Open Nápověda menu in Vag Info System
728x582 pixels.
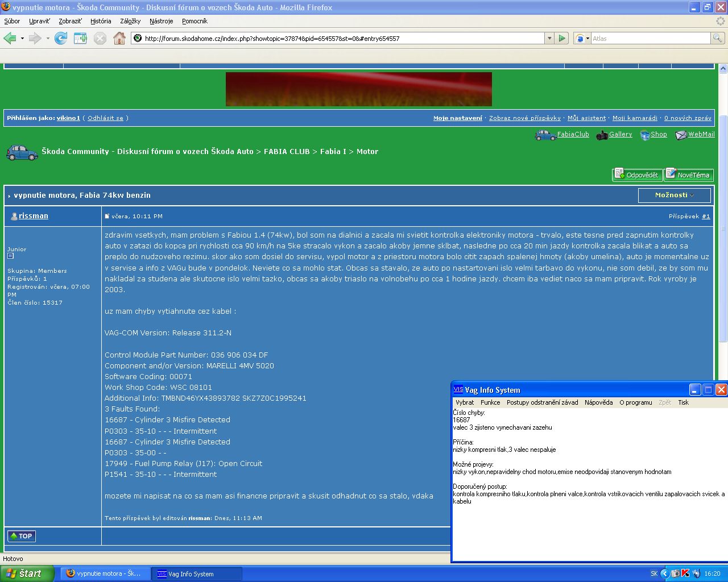click(x=598, y=402)
